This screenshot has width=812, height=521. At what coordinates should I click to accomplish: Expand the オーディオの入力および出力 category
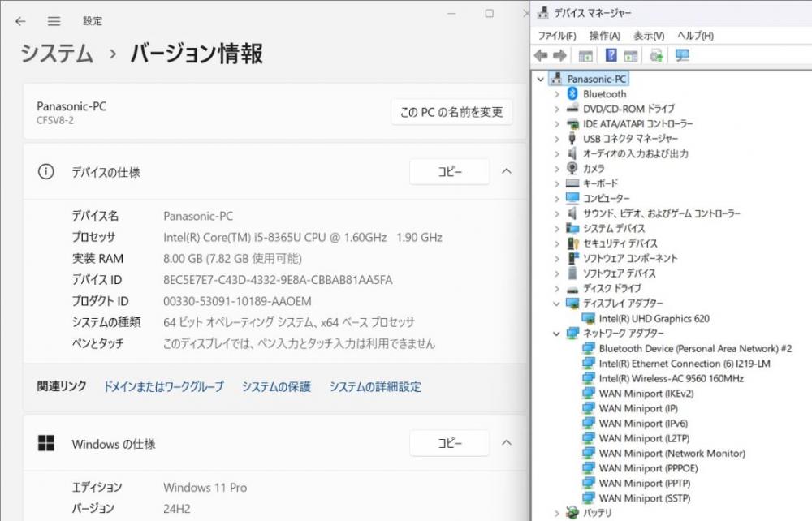click(557, 153)
